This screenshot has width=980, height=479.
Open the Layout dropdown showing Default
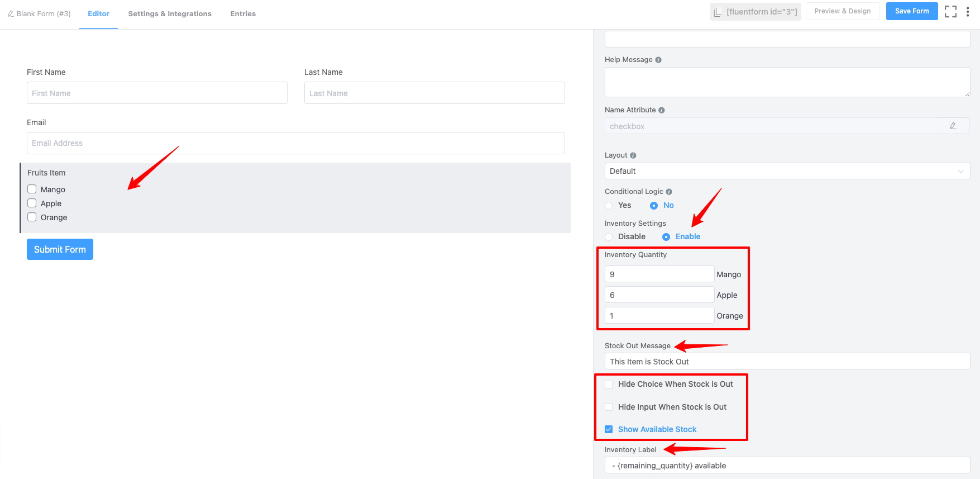(x=787, y=171)
